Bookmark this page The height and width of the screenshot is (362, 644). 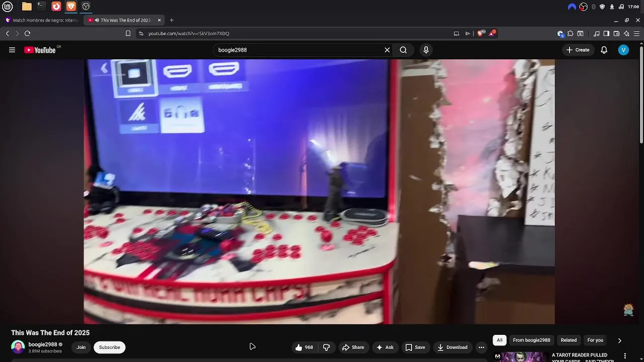(x=128, y=34)
